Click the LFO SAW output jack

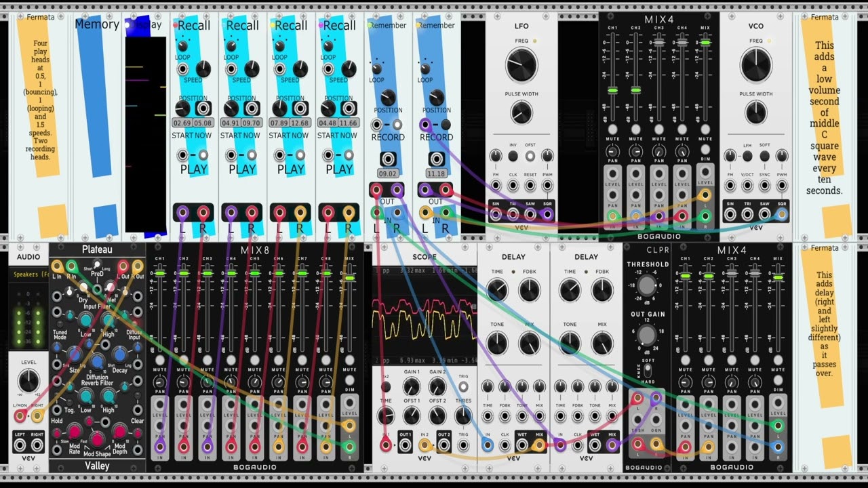click(x=530, y=214)
